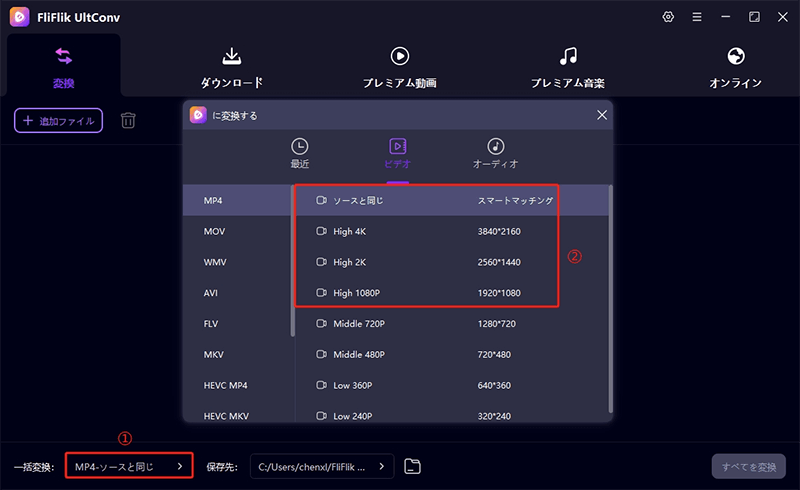Click the すべてを変換 convert all button
This screenshot has height=490, width=800.
[x=748, y=466]
